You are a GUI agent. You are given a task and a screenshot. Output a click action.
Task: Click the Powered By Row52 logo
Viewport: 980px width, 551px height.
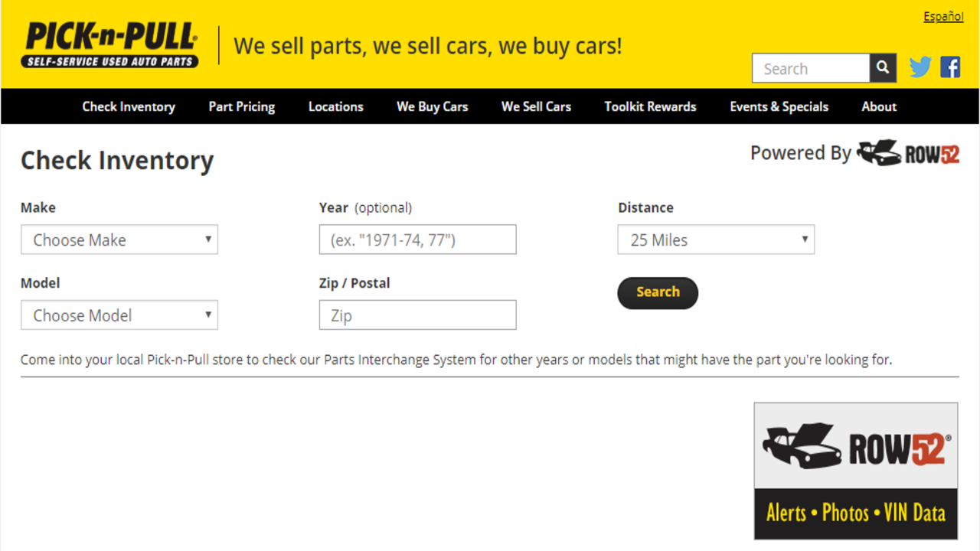click(x=908, y=153)
